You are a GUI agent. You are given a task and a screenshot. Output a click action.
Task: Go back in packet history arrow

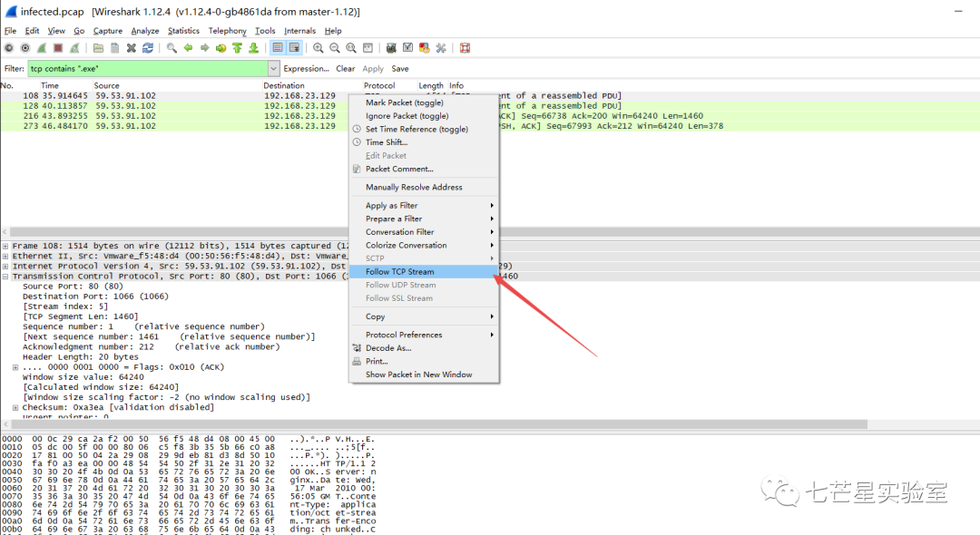(188, 48)
